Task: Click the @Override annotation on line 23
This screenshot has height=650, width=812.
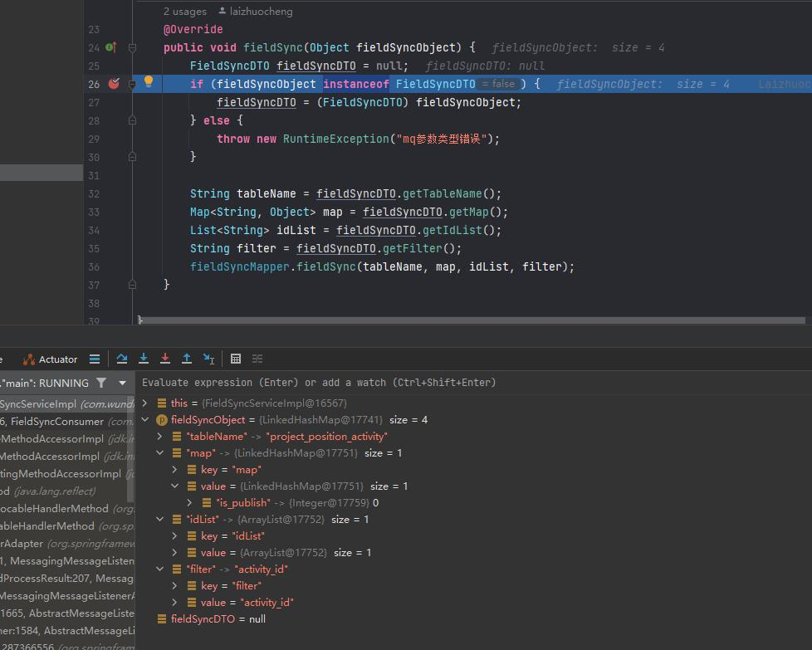Action: 193,30
